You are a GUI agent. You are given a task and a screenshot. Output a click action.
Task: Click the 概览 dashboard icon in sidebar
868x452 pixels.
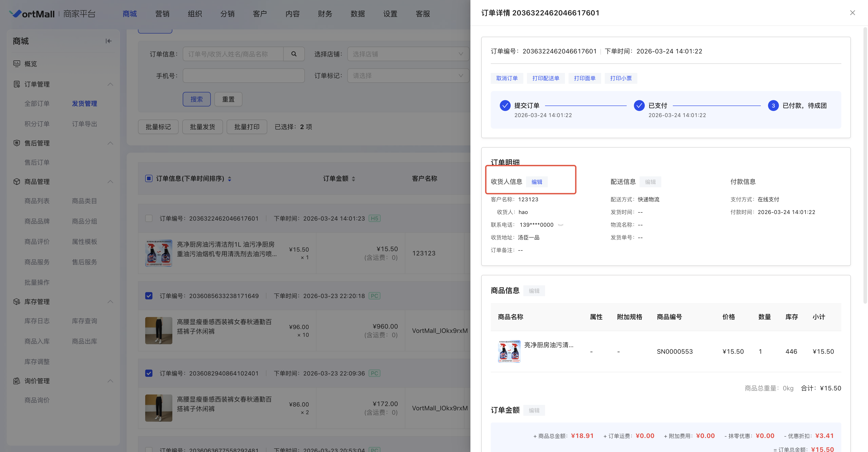[x=17, y=64]
